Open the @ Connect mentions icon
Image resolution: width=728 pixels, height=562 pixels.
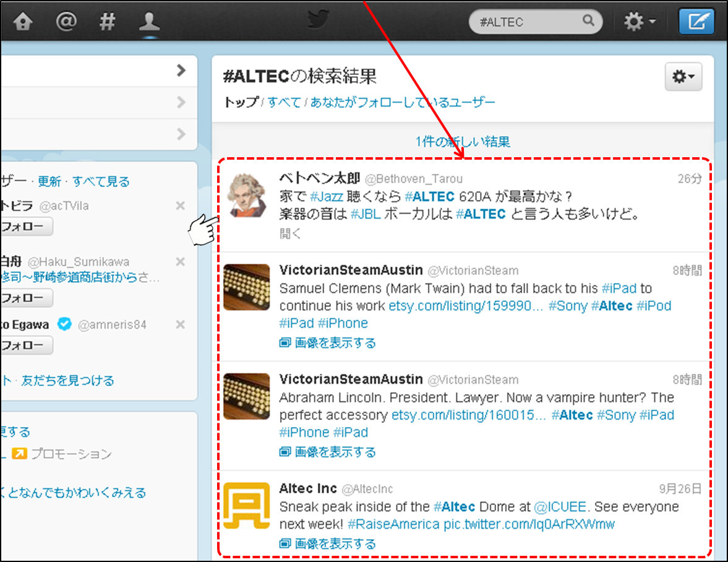coord(66,22)
